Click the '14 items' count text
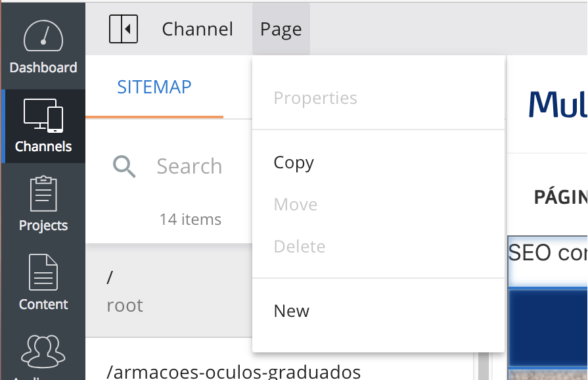Viewport: 588px width, 380px height. coord(191,220)
